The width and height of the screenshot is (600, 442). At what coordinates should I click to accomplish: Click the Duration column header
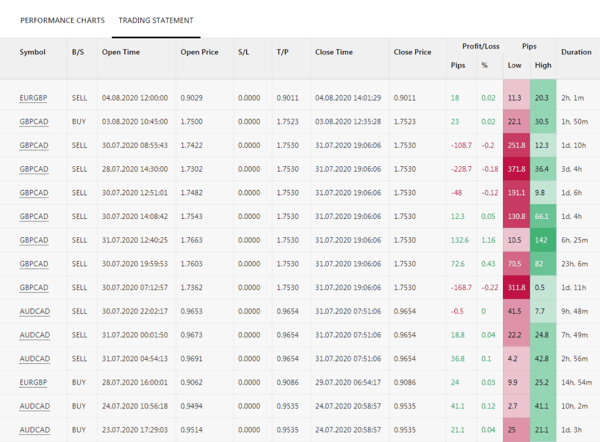tap(576, 52)
